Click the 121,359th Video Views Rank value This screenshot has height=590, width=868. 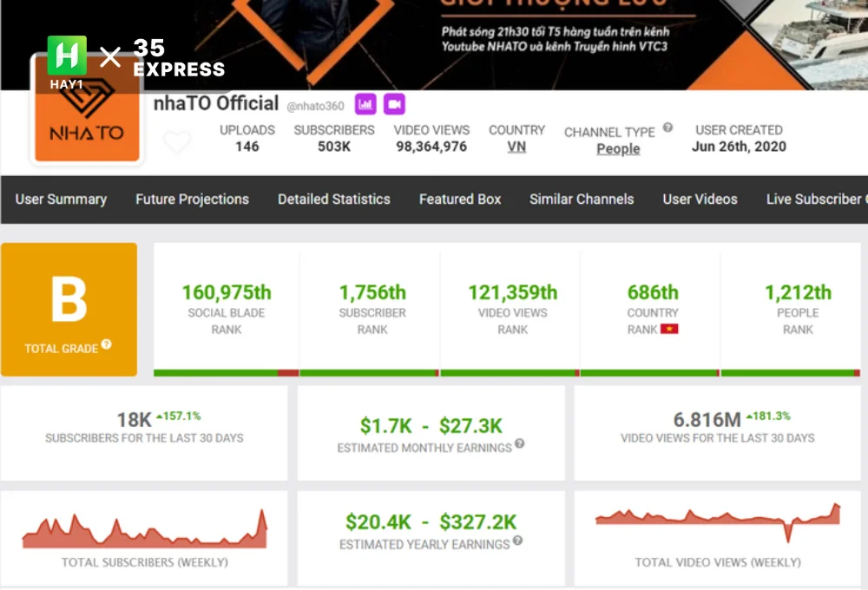tap(513, 292)
